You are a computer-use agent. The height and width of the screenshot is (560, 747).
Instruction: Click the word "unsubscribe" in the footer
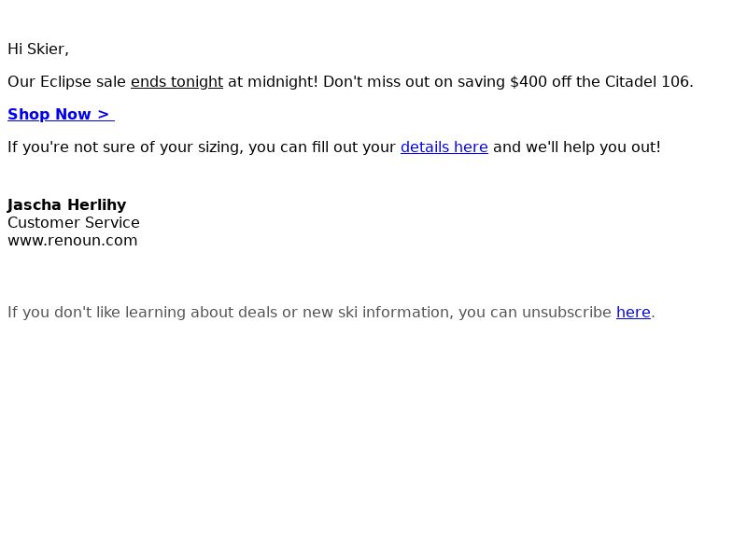pyautogui.click(x=566, y=312)
